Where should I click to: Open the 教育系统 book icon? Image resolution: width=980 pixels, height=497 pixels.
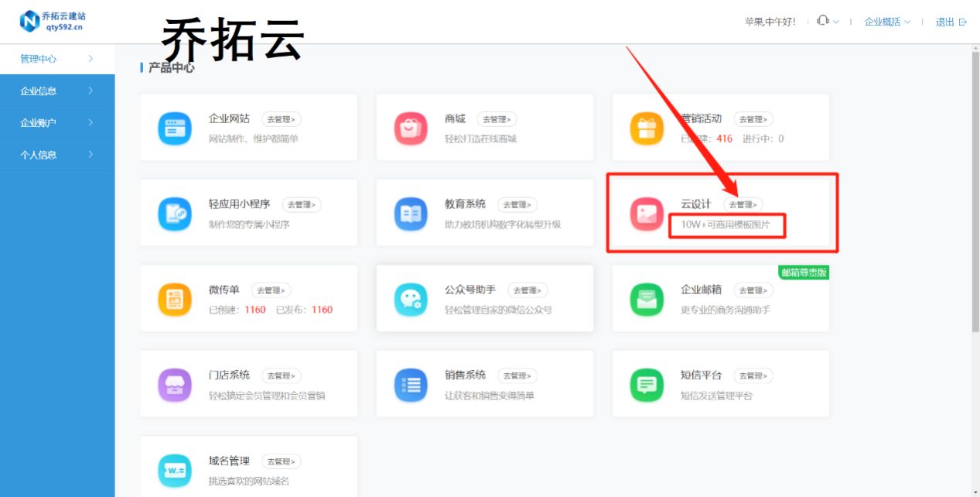[x=411, y=214]
